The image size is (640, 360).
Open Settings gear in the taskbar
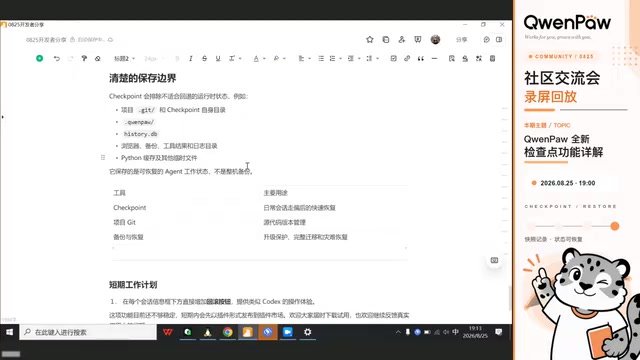pyautogui.click(x=307, y=332)
